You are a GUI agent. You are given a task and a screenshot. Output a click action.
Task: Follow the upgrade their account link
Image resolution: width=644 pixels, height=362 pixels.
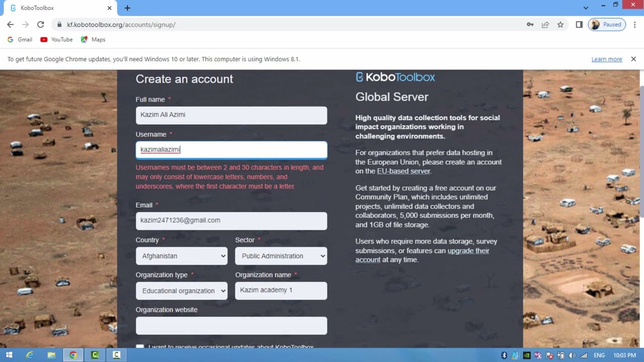pyautogui.click(x=422, y=255)
